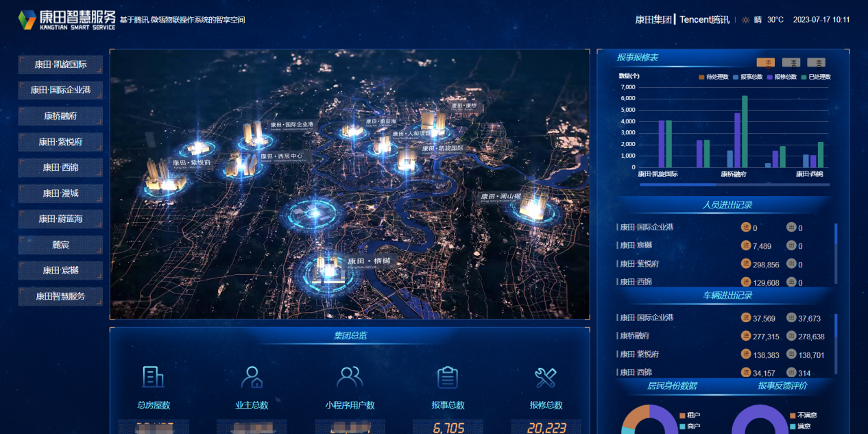
Task: Click the 2023-07-17 10:11 date text
Action: 821,20
